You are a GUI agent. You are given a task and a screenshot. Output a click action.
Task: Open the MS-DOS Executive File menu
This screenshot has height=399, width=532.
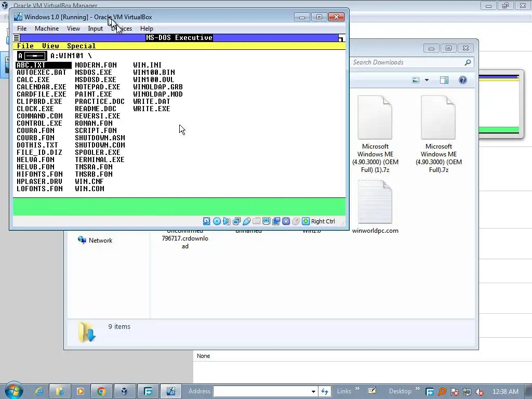[x=25, y=46]
